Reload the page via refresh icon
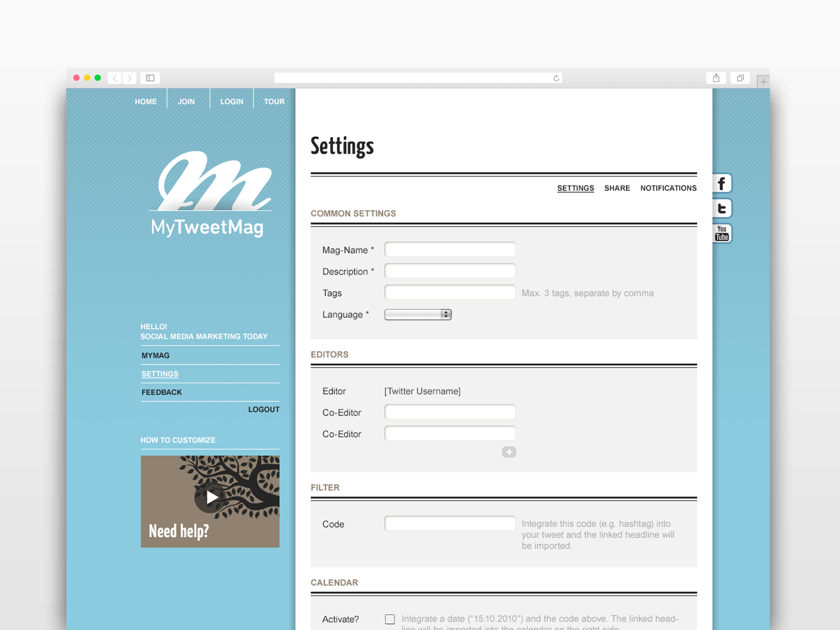This screenshot has width=840, height=630. point(556,78)
